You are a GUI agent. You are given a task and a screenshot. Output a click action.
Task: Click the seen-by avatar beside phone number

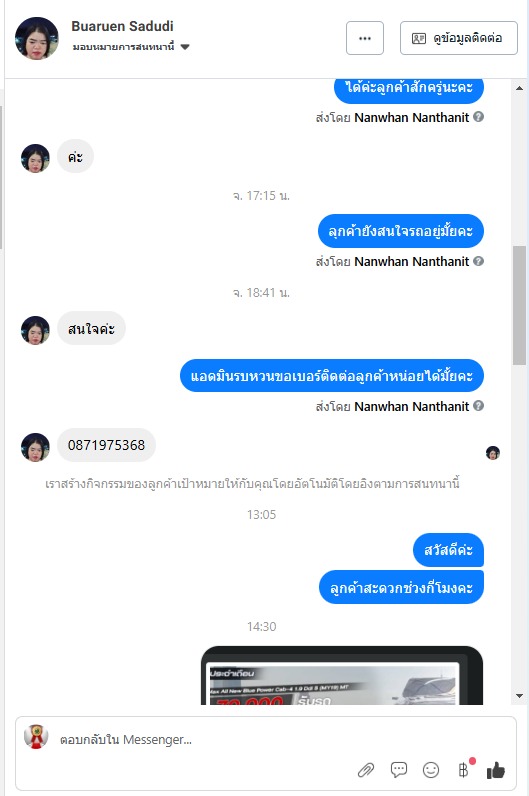click(x=493, y=452)
